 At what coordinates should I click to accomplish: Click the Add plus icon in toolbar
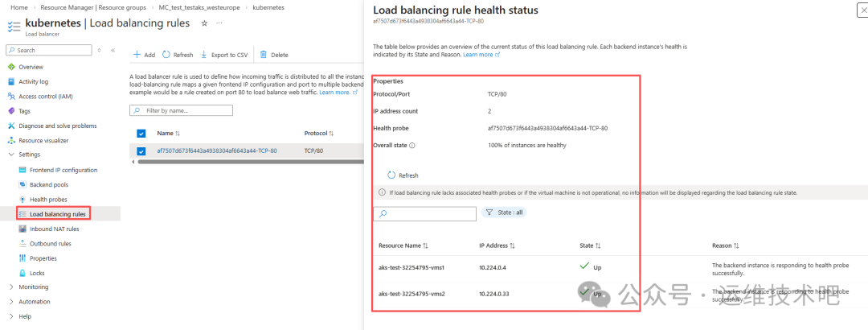coord(137,55)
